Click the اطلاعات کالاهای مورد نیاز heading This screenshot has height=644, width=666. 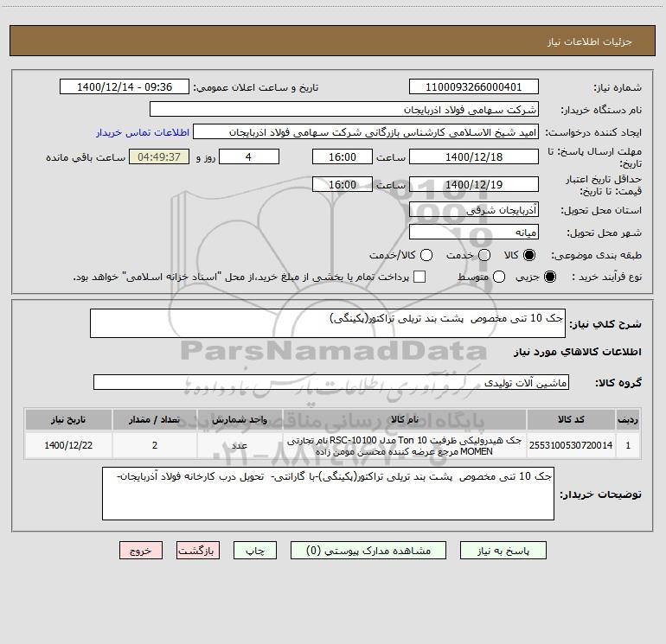tap(577, 352)
